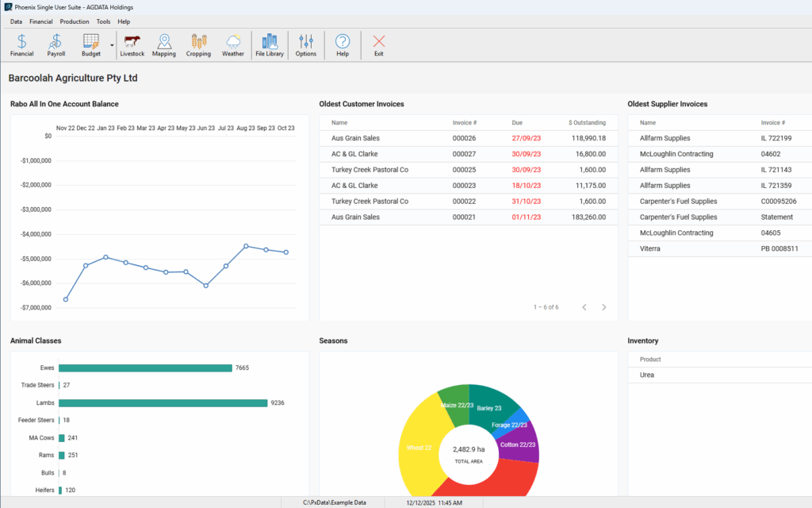Image resolution: width=812 pixels, height=508 pixels.
Task: Sort supplier invoices by Name header
Action: [x=648, y=123]
